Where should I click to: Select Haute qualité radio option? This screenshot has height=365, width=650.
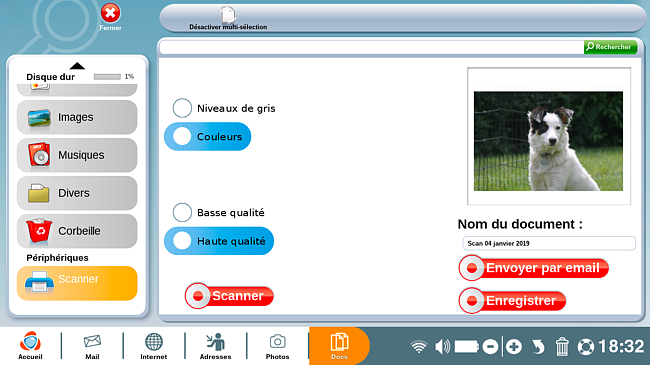point(219,241)
